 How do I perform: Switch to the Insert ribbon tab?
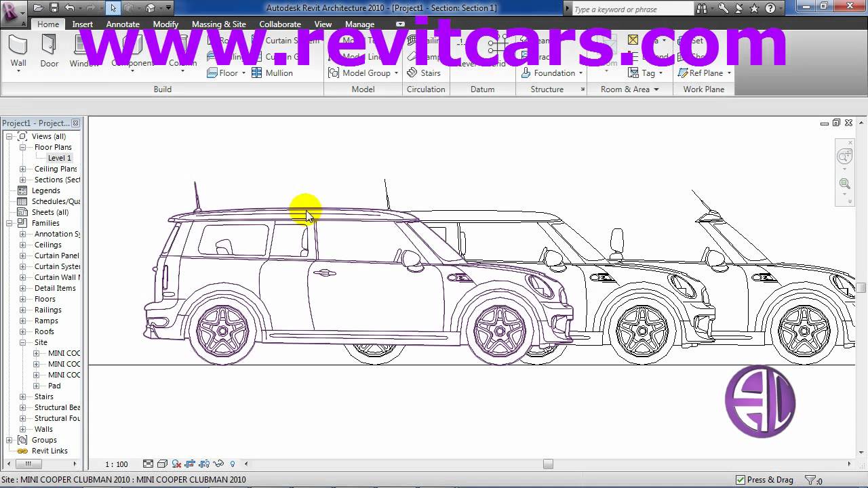pos(83,24)
